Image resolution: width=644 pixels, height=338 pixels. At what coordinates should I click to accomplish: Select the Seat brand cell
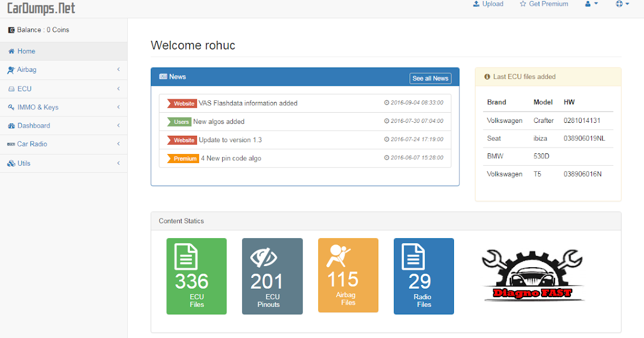(494, 138)
